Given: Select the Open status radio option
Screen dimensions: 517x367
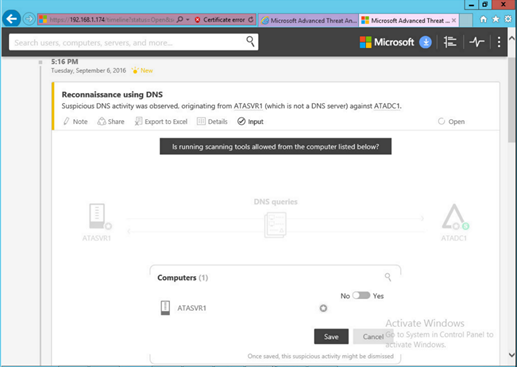Looking at the screenshot, I should pos(441,121).
